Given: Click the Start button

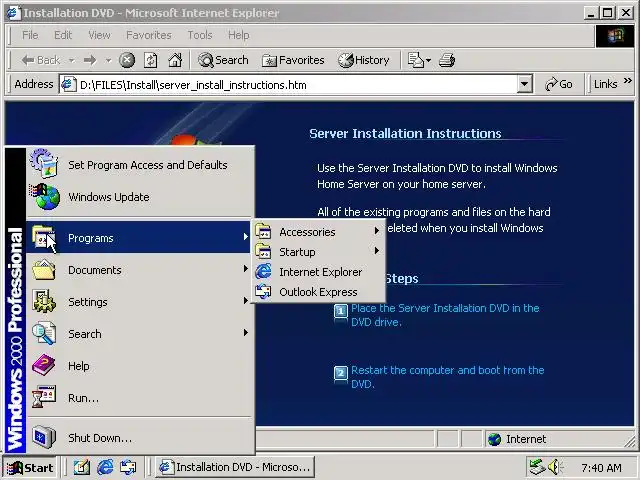Looking at the screenshot, I should pyautogui.click(x=30, y=467).
